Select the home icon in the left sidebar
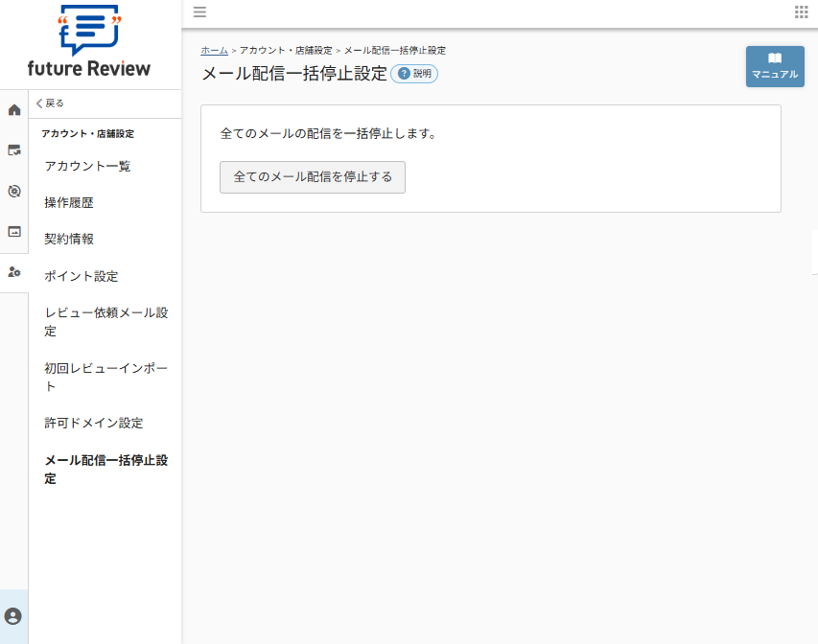Viewport: 818px width, 644px height. point(13,108)
